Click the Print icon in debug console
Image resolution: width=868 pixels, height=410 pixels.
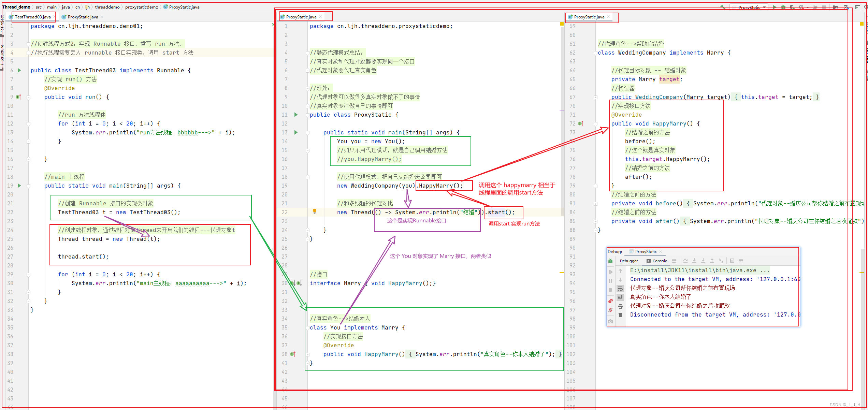(x=620, y=306)
